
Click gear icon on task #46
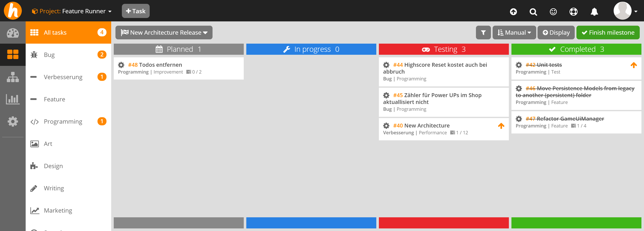coord(519,89)
